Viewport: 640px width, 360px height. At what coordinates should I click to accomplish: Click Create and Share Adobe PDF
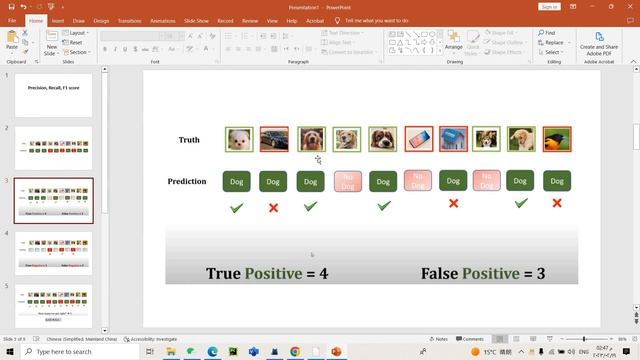[599, 43]
